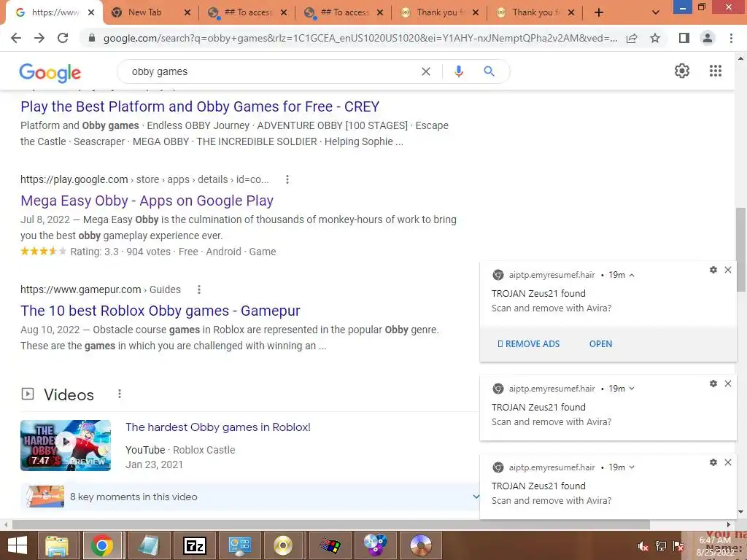Open Google quick settings gear
The width and height of the screenshot is (747, 560).
[682, 71]
